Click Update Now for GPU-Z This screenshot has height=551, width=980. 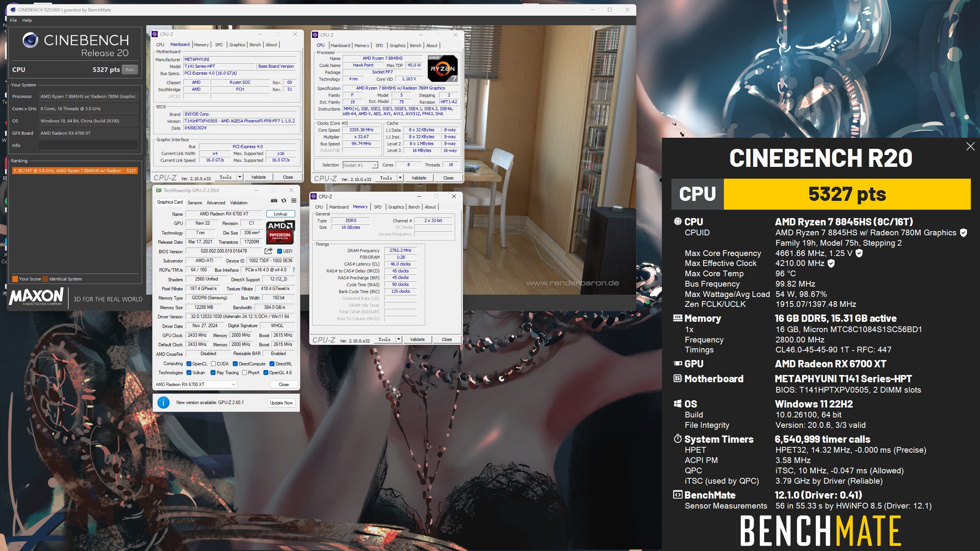tap(281, 403)
